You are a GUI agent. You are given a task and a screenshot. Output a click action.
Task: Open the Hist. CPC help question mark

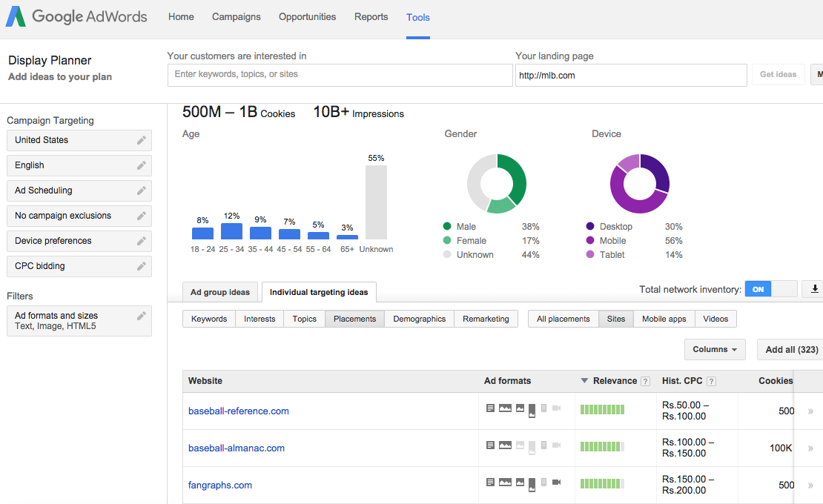tap(711, 381)
